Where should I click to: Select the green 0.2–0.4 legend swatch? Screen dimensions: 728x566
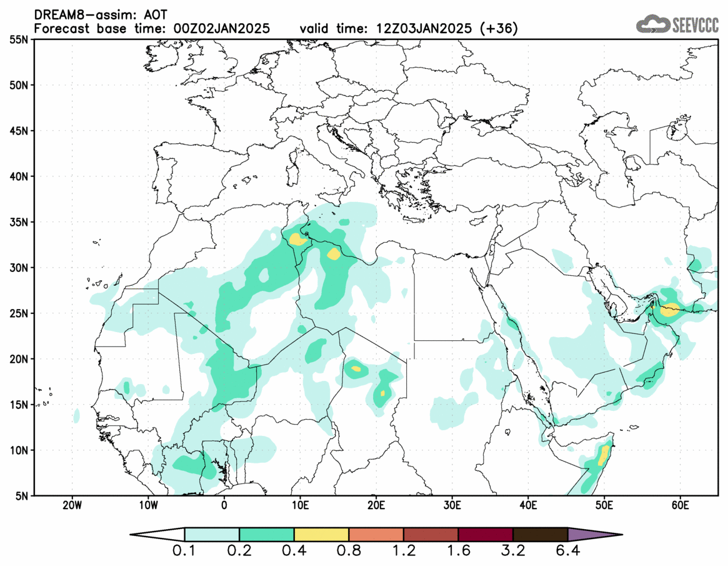point(266,534)
